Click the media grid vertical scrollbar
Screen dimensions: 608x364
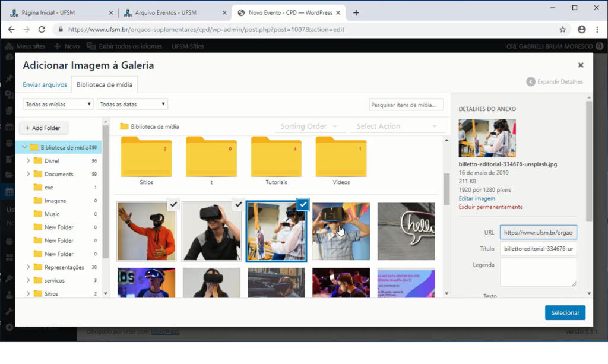point(446,189)
